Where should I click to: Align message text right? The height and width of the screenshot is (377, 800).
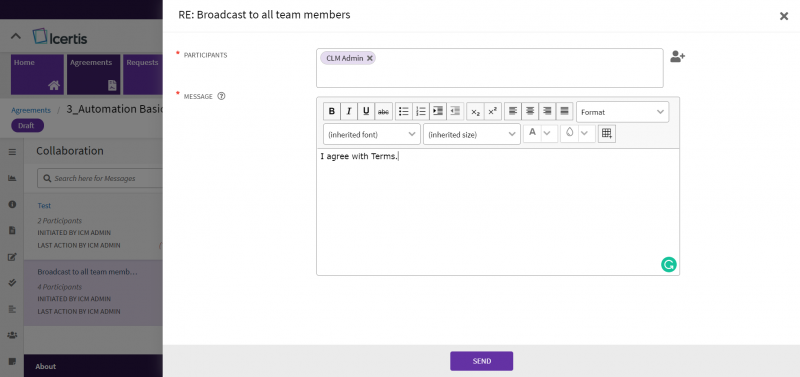pyautogui.click(x=547, y=112)
